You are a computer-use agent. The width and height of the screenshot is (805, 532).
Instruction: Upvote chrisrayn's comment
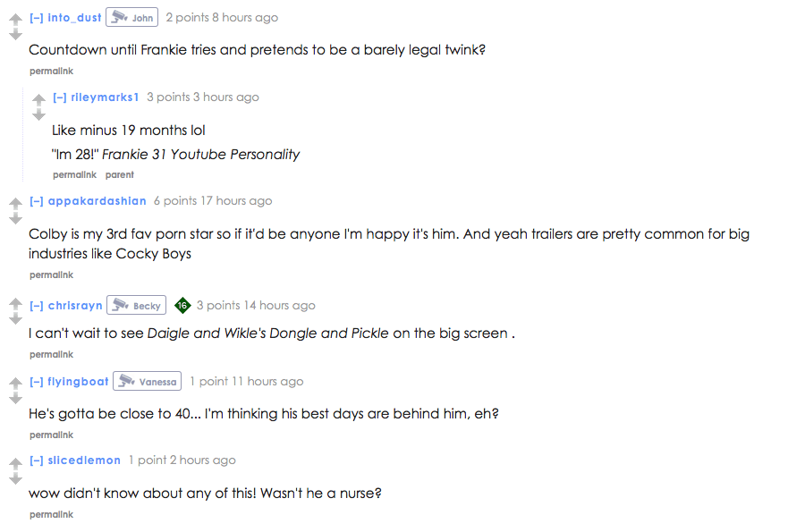(16, 304)
